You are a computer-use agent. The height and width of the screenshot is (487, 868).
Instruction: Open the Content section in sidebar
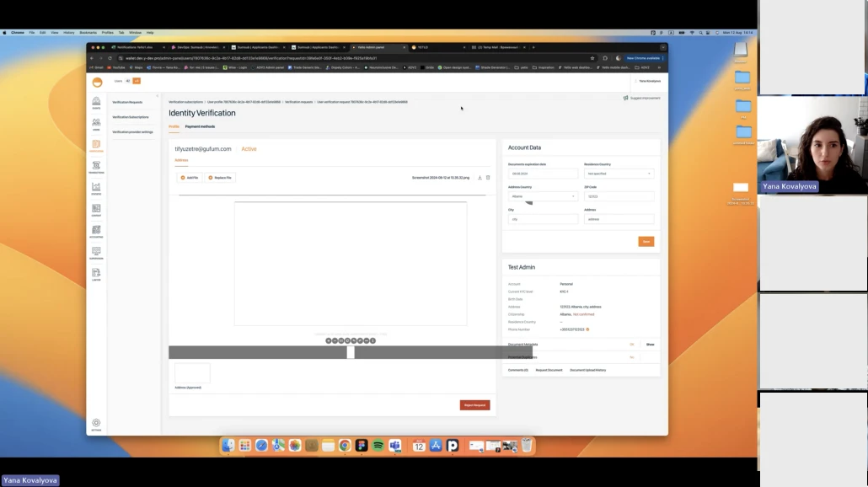[x=96, y=211]
